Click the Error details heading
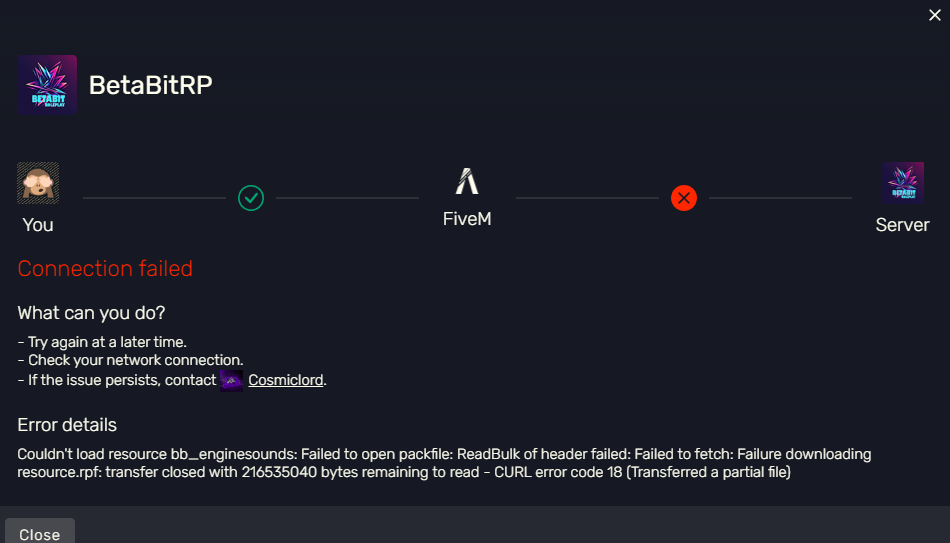950x543 pixels. pos(67,425)
